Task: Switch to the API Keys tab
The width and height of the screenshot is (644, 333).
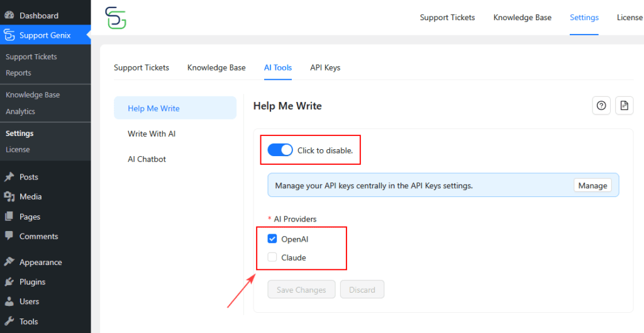Action: [325, 67]
